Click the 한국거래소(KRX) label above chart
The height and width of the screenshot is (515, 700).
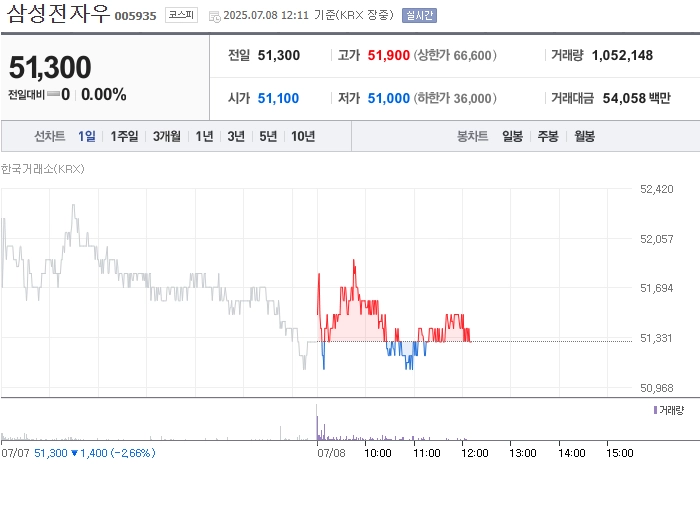click(42, 169)
